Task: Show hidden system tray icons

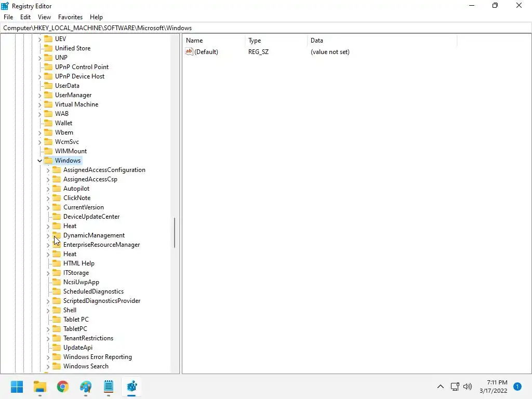Action: [441, 387]
